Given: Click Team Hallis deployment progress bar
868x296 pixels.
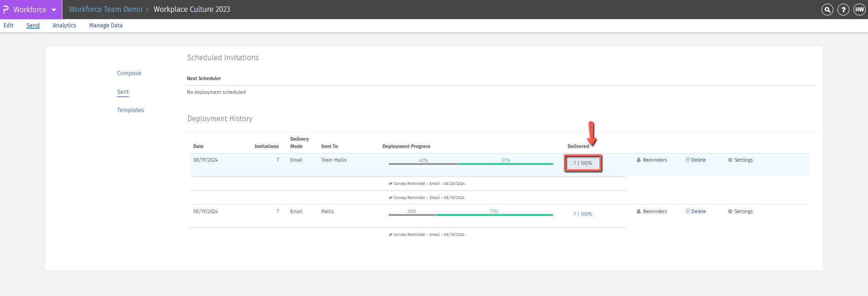Looking at the screenshot, I should [470, 163].
